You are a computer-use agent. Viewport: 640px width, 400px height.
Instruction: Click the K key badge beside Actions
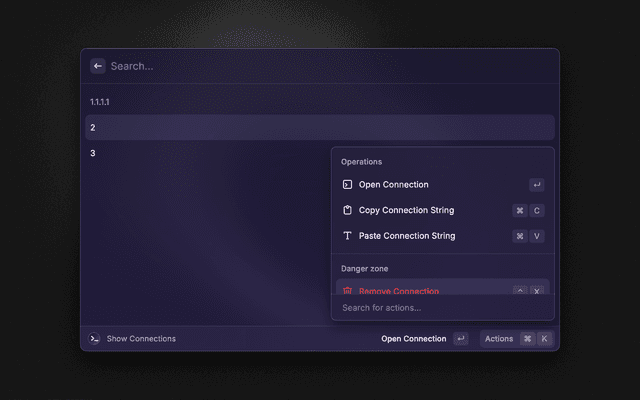[x=544, y=339]
